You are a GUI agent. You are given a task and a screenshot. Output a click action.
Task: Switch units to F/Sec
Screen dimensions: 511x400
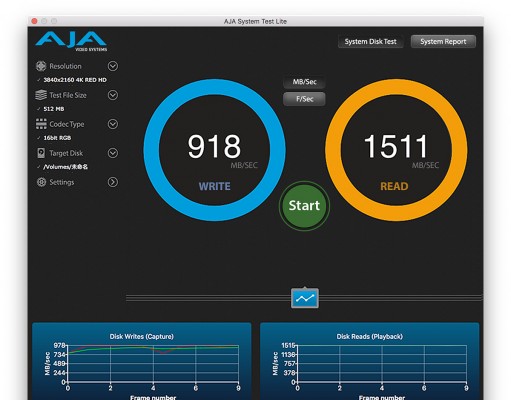(304, 99)
